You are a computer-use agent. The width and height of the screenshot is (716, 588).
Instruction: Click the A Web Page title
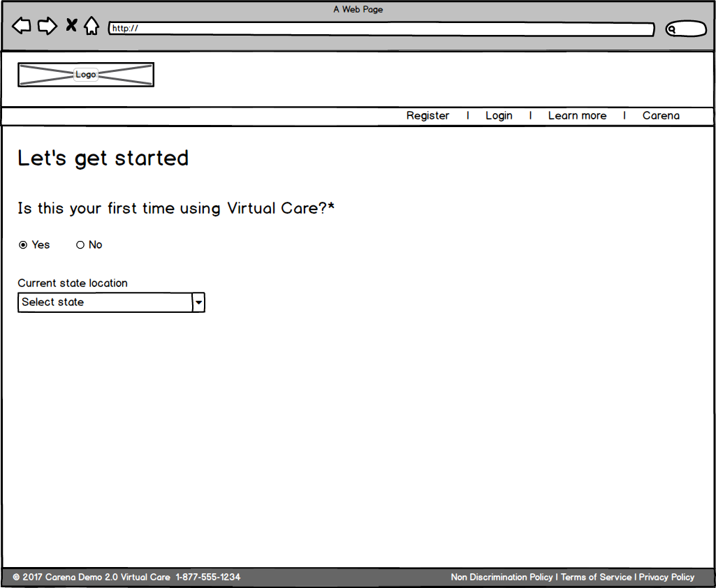pos(358,9)
